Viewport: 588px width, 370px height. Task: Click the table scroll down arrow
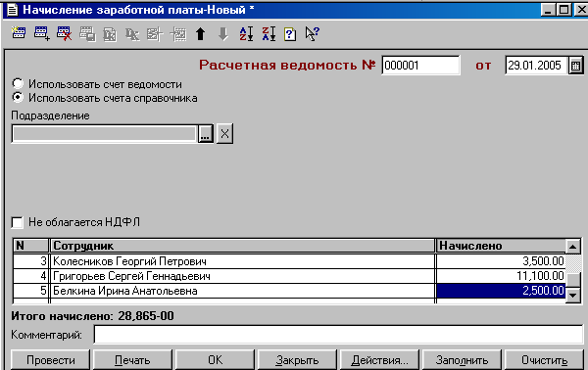pyautogui.click(x=573, y=296)
